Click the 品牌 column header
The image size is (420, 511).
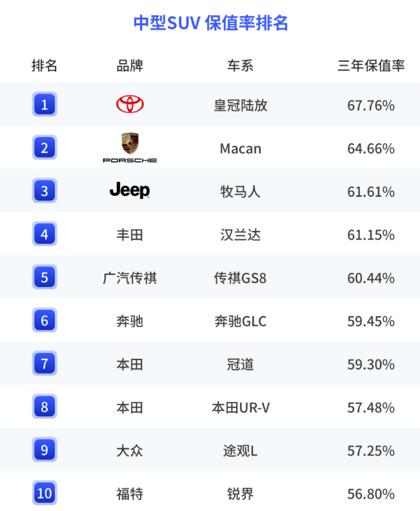(x=130, y=65)
